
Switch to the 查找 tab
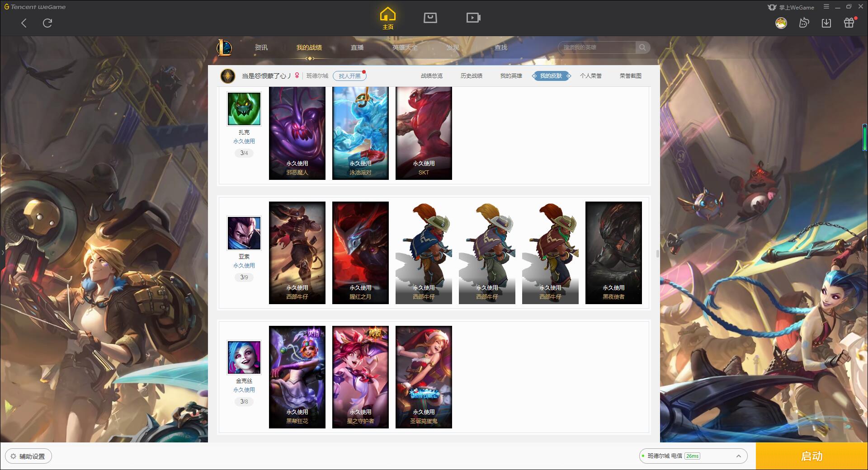click(501, 47)
